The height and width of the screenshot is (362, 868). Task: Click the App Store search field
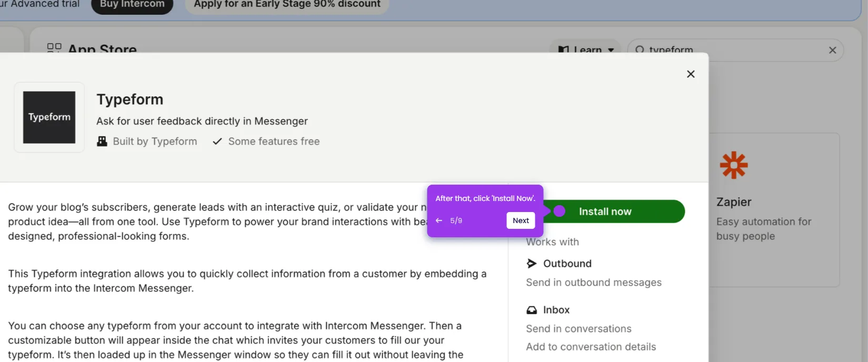[735, 49]
